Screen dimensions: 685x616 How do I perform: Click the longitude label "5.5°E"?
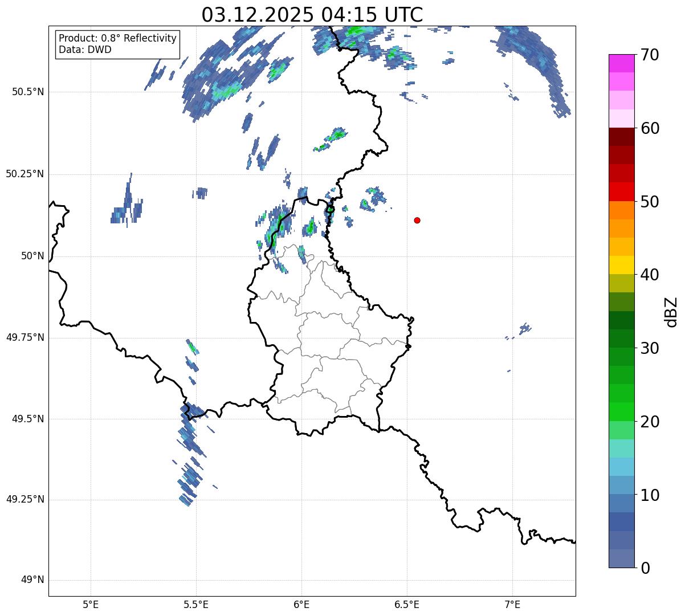pyautogui.click(x=196, y=605)
